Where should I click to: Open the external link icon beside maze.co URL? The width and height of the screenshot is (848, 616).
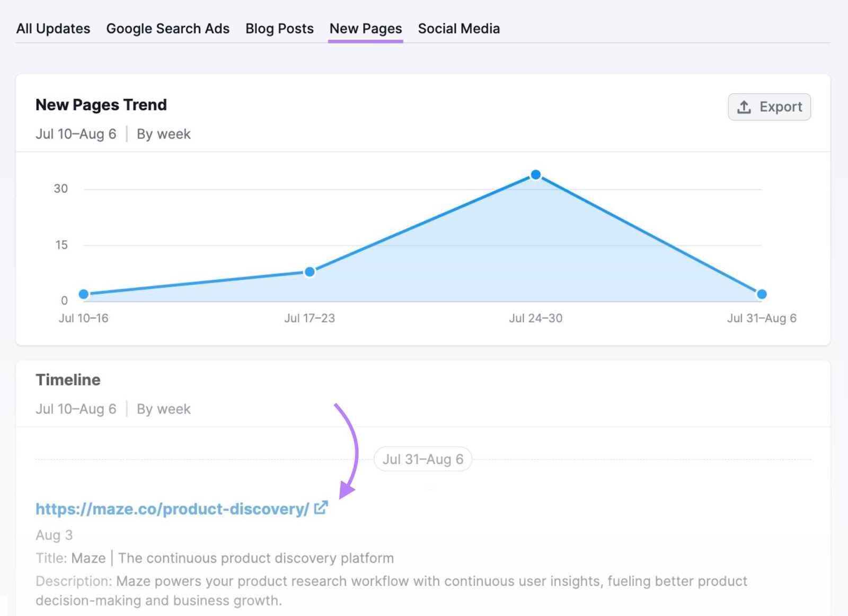pos(321,508)
